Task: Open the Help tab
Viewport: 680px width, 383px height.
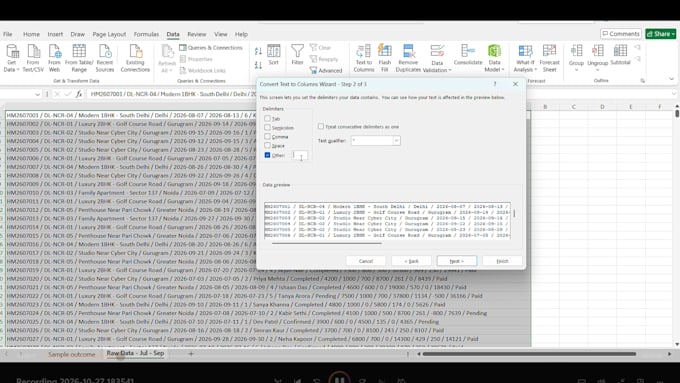Action: tap(241, 34)
